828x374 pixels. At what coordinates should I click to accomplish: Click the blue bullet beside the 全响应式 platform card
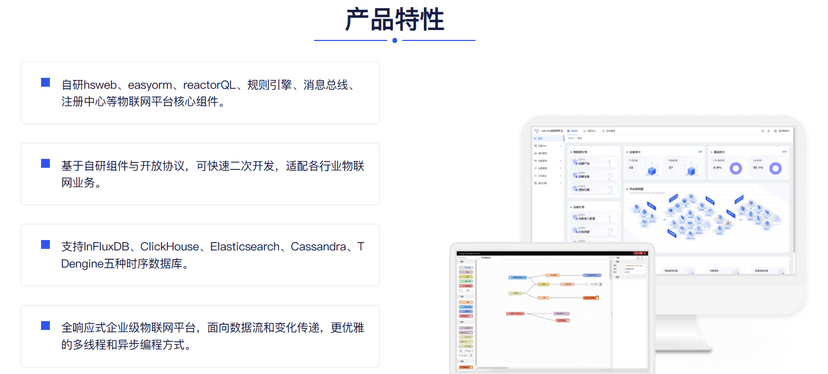(x=45, y=326)
